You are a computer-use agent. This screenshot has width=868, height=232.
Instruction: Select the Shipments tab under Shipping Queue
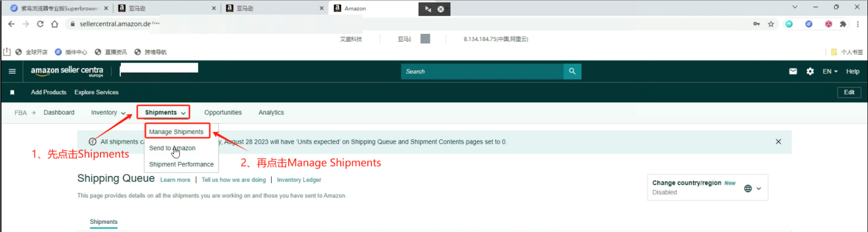coord(103,222)
